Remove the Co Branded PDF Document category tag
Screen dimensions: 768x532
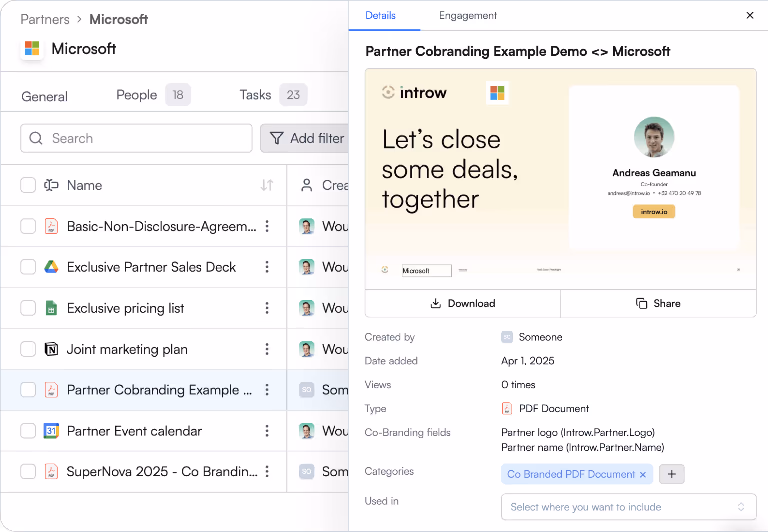coord(643,474)
